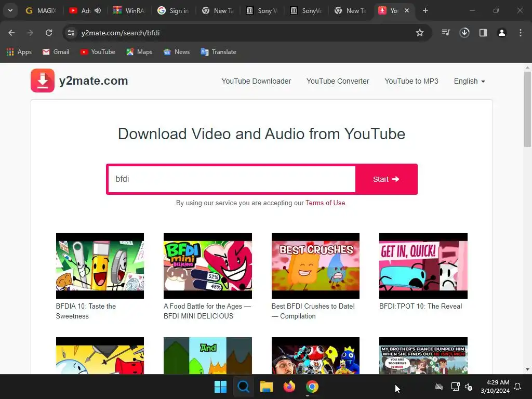Click the search input containing bfdi
Screen dimensions: 532x399
tap(232, 179)
